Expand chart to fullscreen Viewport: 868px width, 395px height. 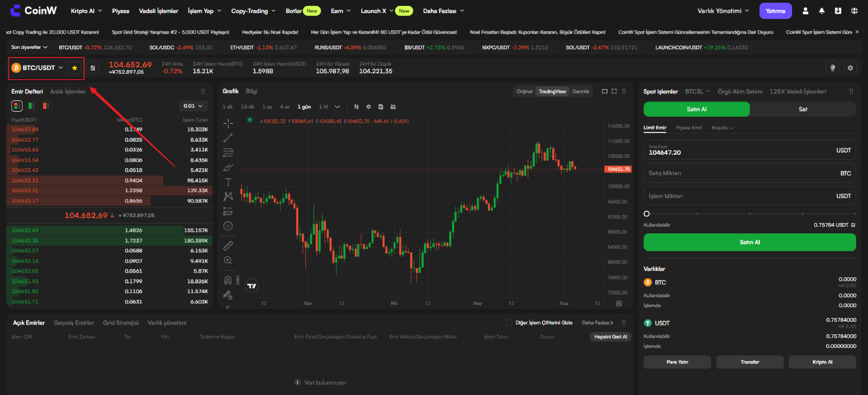[x=614, y=91]
